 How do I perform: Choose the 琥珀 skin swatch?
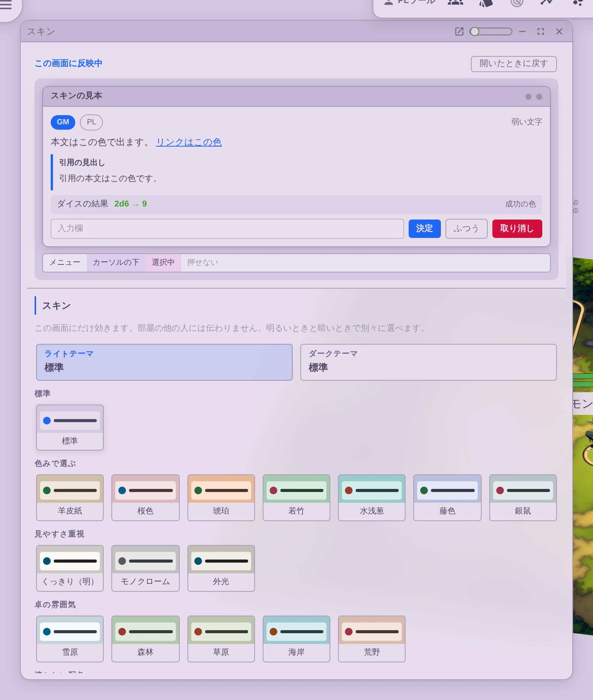tap(221, 498)
